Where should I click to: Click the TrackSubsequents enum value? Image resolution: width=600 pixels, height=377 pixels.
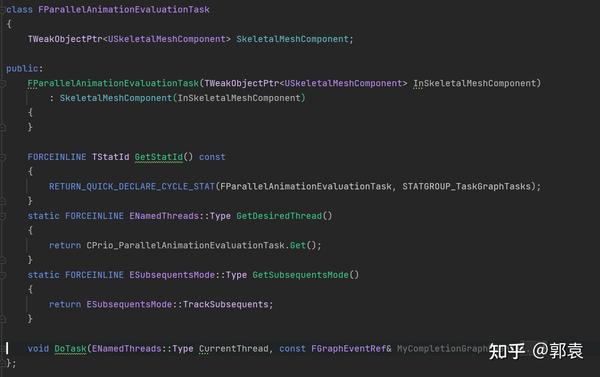click(x=225, y=304)
